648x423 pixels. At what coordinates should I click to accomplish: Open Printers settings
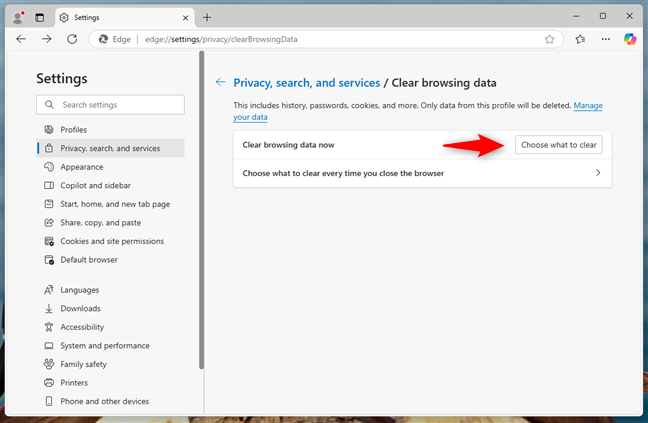click(110, 383)
